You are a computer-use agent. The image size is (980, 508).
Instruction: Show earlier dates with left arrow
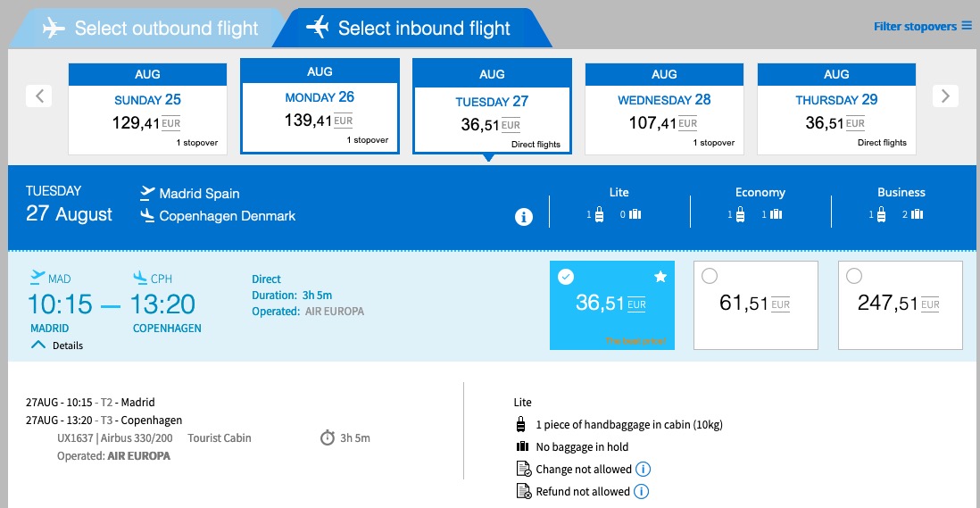point(39,96)
